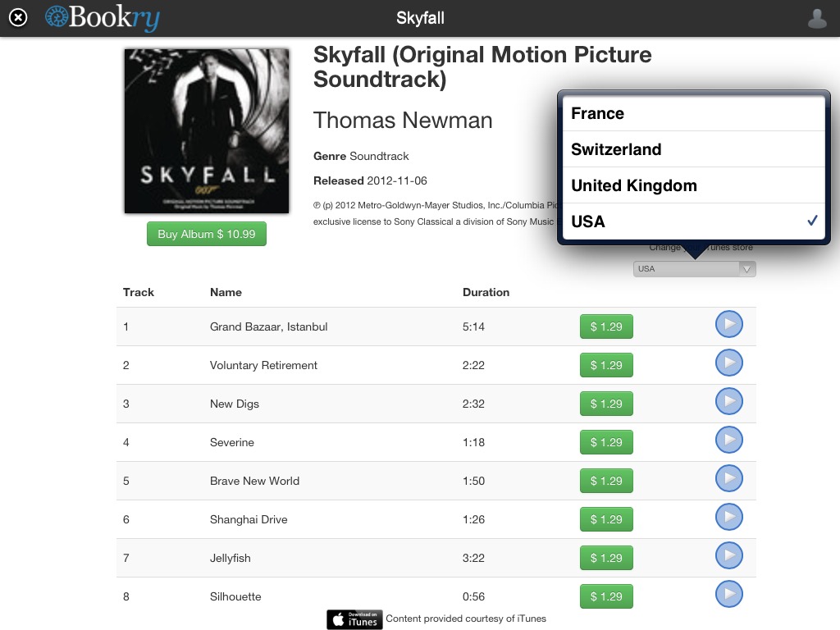The image size is (840, 630).
Task: Click 'Content provided courtesy of iTunes' text
Action: 466,619
